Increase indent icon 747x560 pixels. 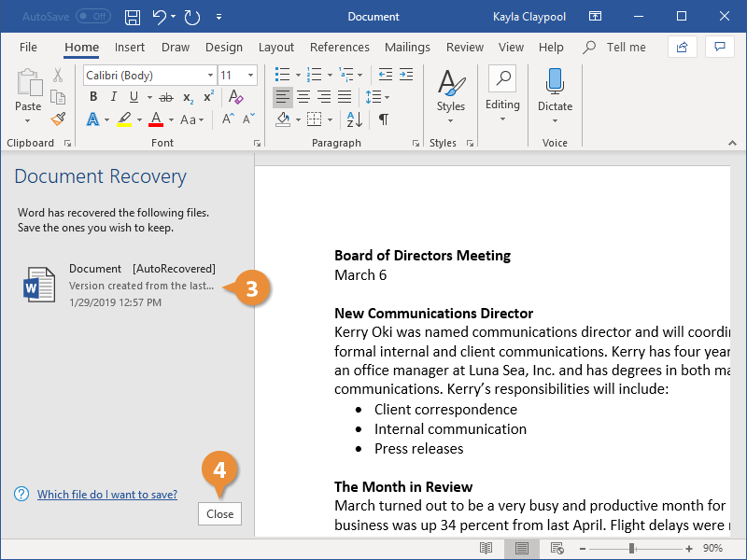click(406, 75)
